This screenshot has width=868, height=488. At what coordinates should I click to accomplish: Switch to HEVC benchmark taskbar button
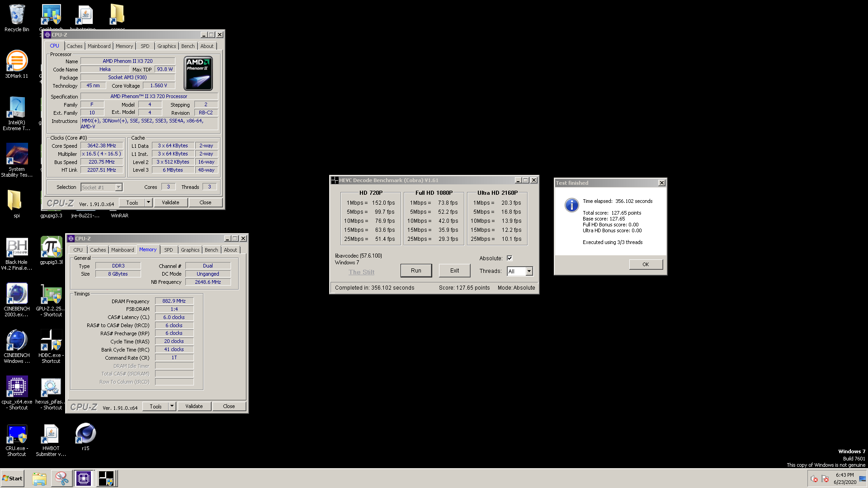106,479
